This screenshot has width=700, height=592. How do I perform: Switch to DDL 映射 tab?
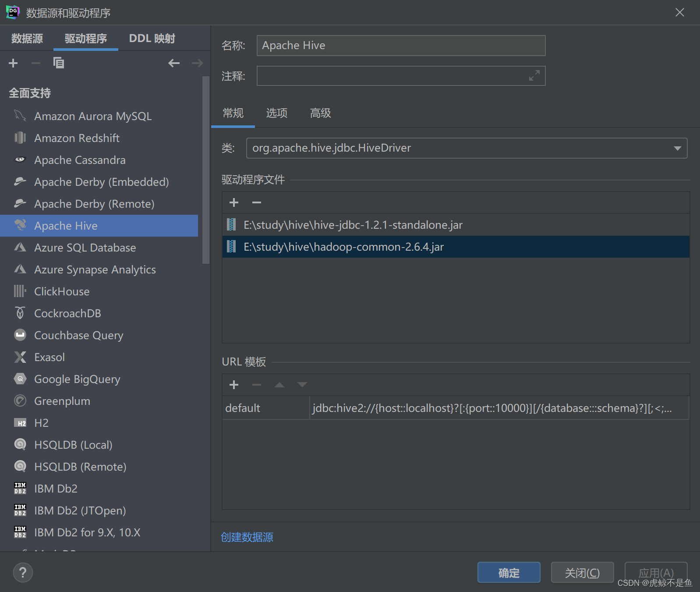coord(152,39)
